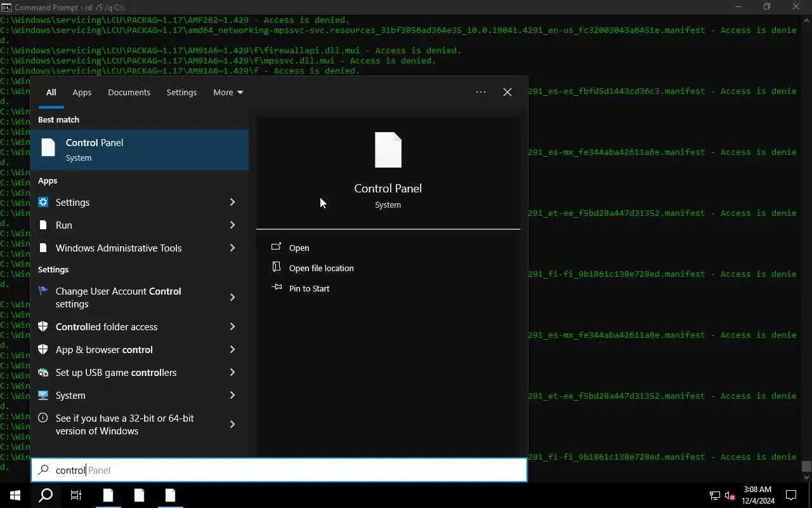The height and width of the screenshot is (508, 812).
Task: Expand Change User Account Control settings arrow
Action: click(x=232, y=297)
